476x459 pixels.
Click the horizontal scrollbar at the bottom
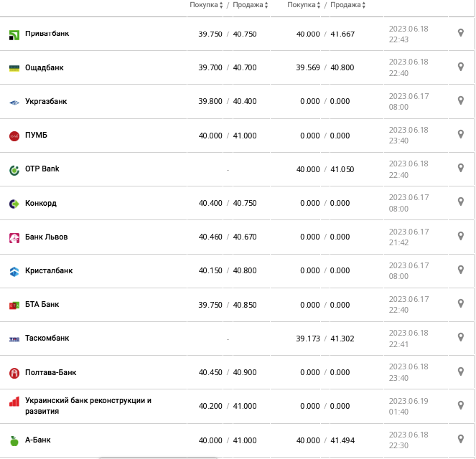click(x=237, y=457)
